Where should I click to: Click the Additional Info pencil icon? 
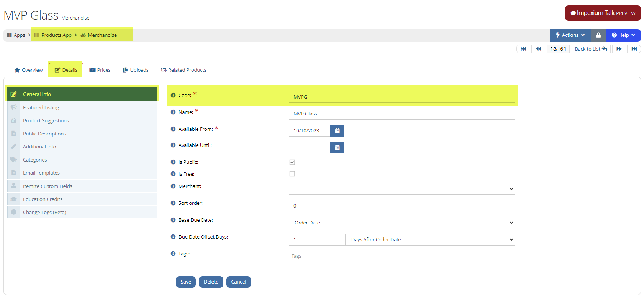tap(14, 147)
